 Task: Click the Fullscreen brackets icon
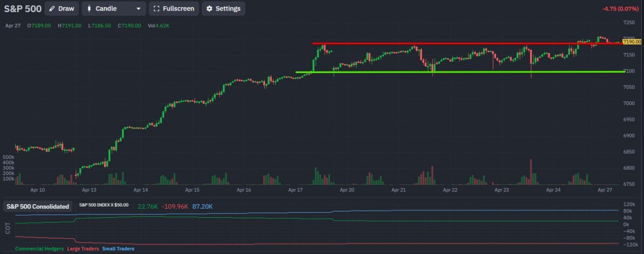pos(156,9)
